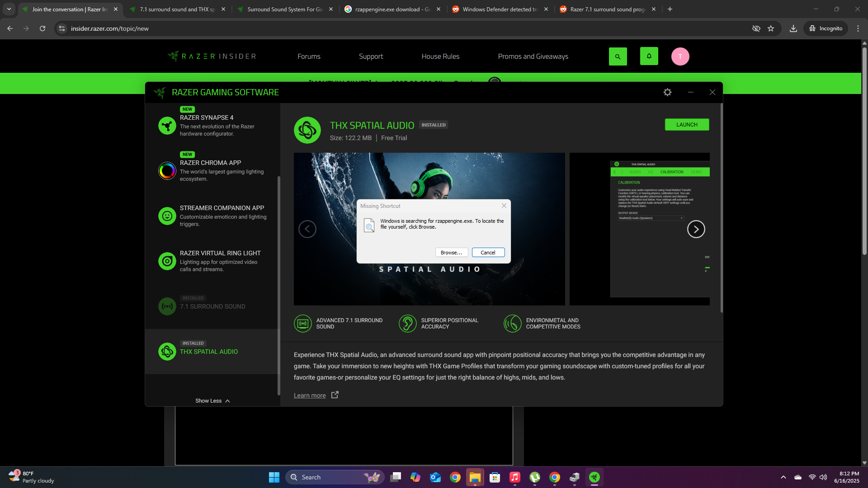Click the Windows Start button
The width and height of the screenshot is (868, 488).
274,477
